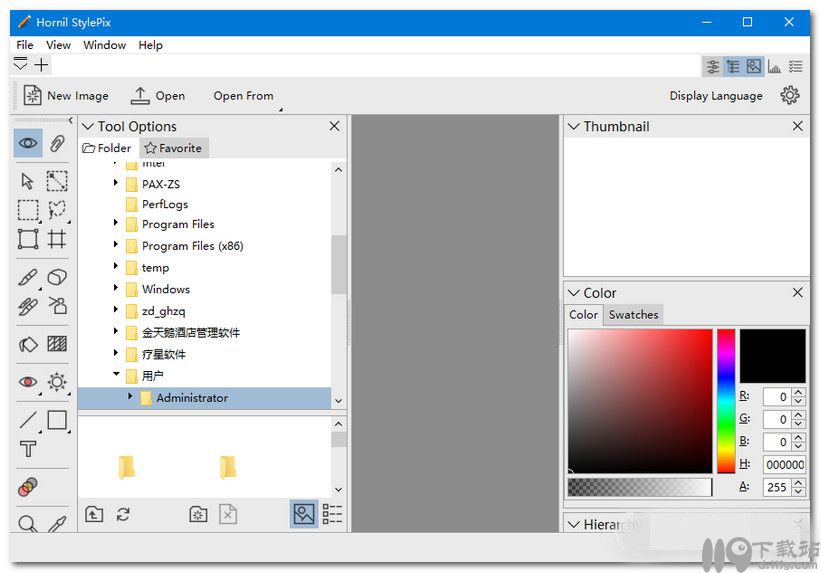Image resolution: width=821 pixels, height=573 pixels.
Task: Open the View menu
Action: 58,45
